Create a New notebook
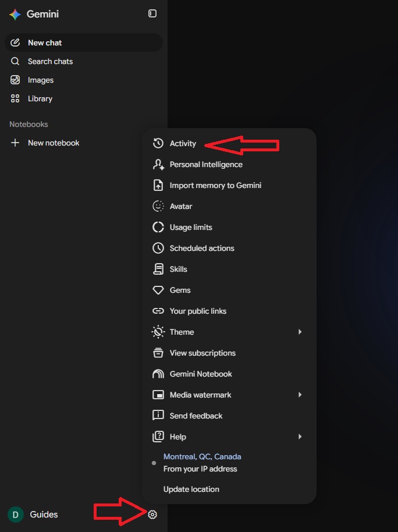This screenshot has width=398, height=532. click(84, 143)
